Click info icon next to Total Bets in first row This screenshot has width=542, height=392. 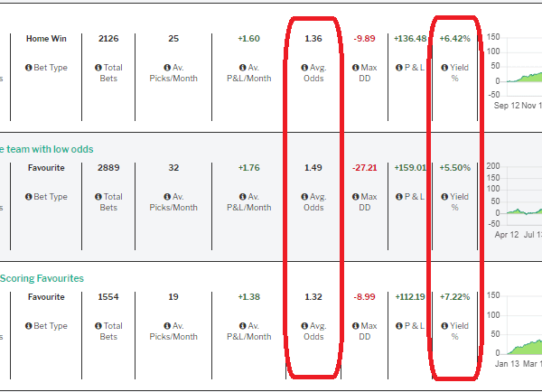click(x=98, y=68)
